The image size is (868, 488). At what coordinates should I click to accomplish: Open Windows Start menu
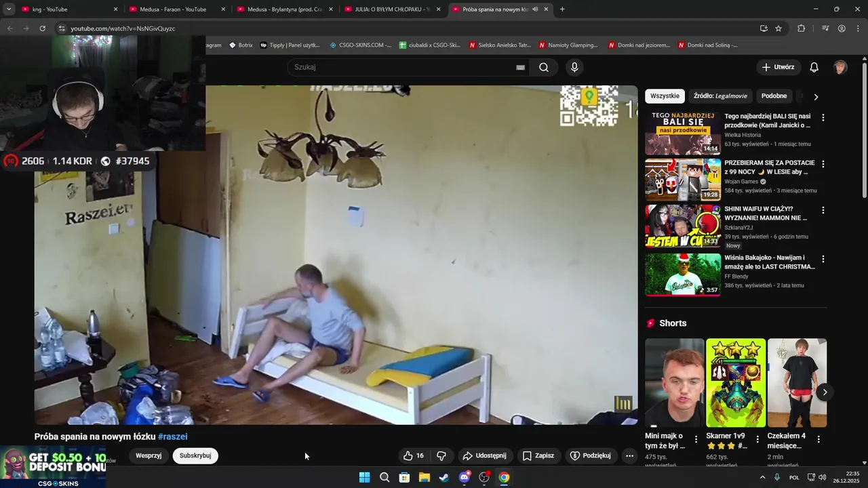tap(364, 477)
